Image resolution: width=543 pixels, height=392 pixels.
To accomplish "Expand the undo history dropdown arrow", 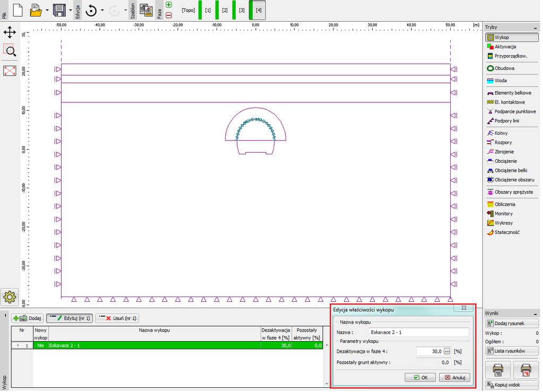I will point(102,11).
